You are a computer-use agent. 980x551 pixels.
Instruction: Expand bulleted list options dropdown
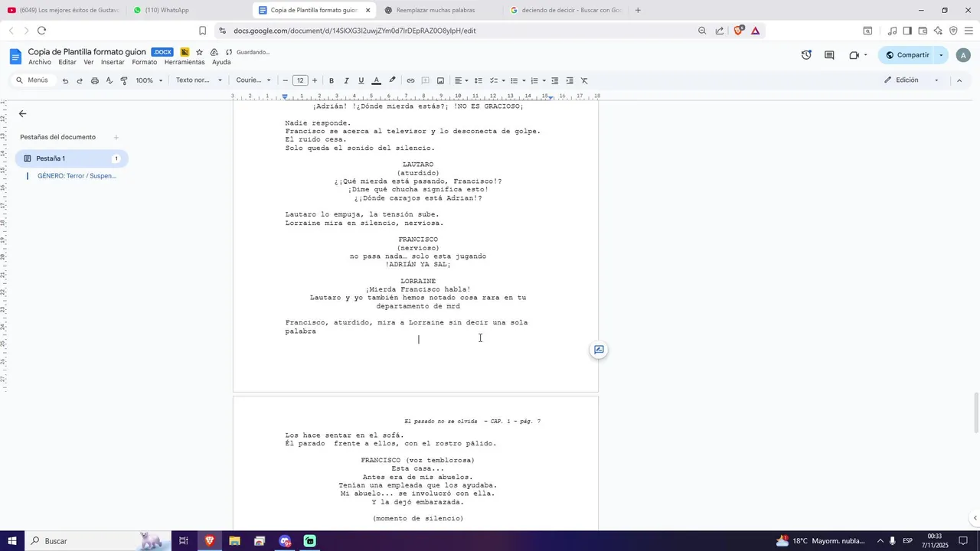(524, 80)
